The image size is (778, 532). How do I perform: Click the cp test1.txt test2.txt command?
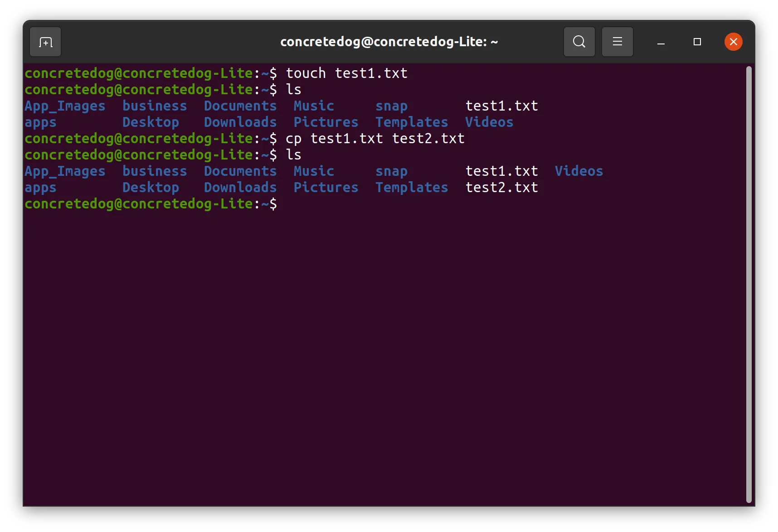pyautogui.click(x=375, y=139)
